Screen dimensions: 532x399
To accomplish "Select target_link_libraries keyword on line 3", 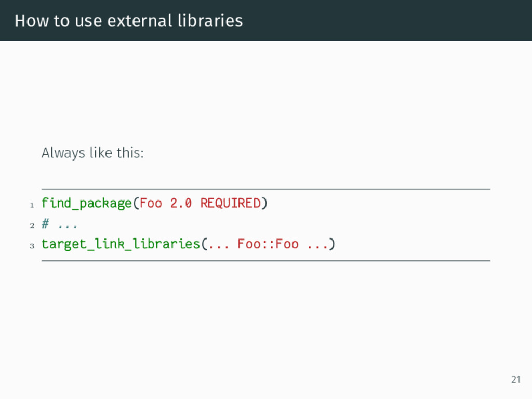I will [x=121, y=244].
